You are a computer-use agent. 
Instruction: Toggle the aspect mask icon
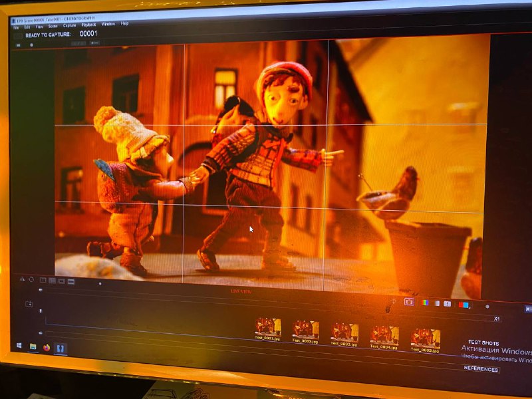(62, 281)
